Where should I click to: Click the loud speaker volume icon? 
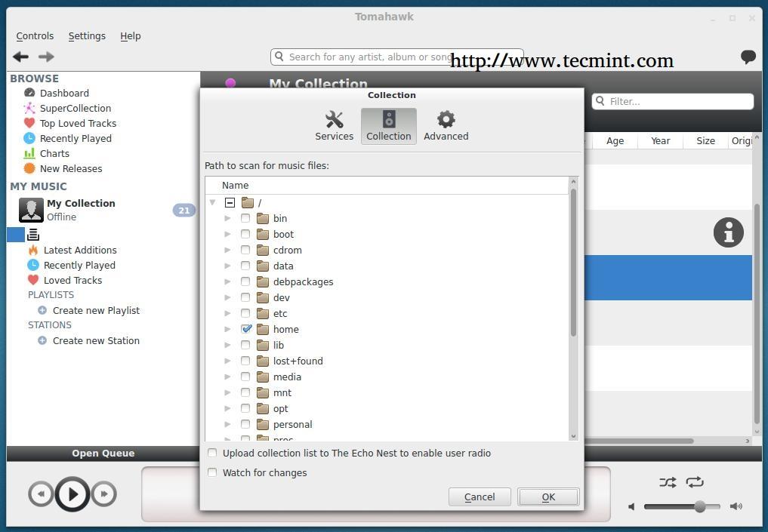736,506
